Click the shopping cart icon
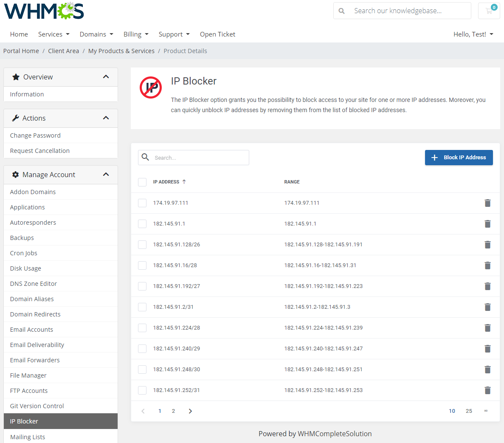The height and width of the screenshot is (443, 504). coord(489,11)
